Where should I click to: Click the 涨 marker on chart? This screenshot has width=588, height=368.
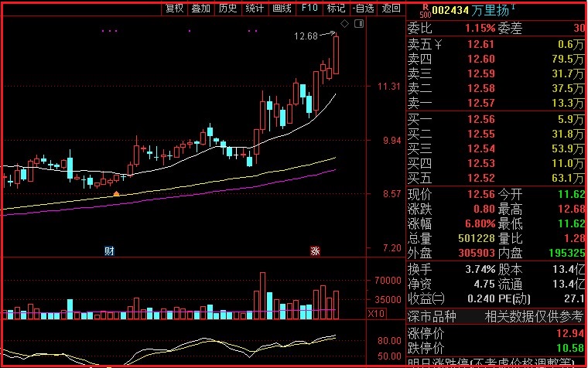coord(315,250)
